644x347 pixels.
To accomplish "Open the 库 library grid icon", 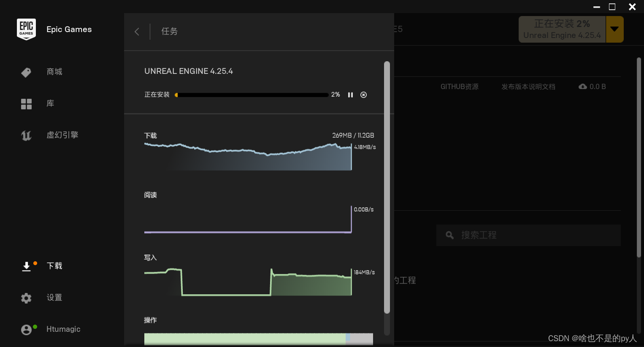I will tap(26, 104).
